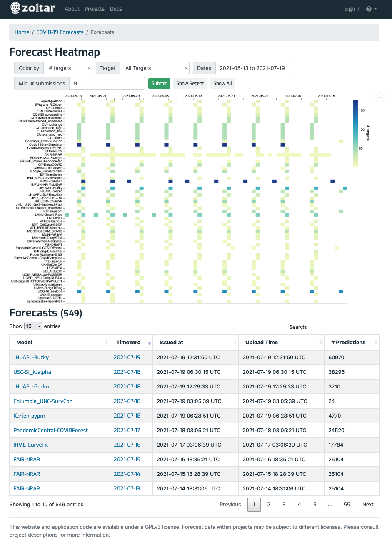Open the help question mark menu
Image resolution: width=392 pixels, height=545 pixels.
pos(371,9)
